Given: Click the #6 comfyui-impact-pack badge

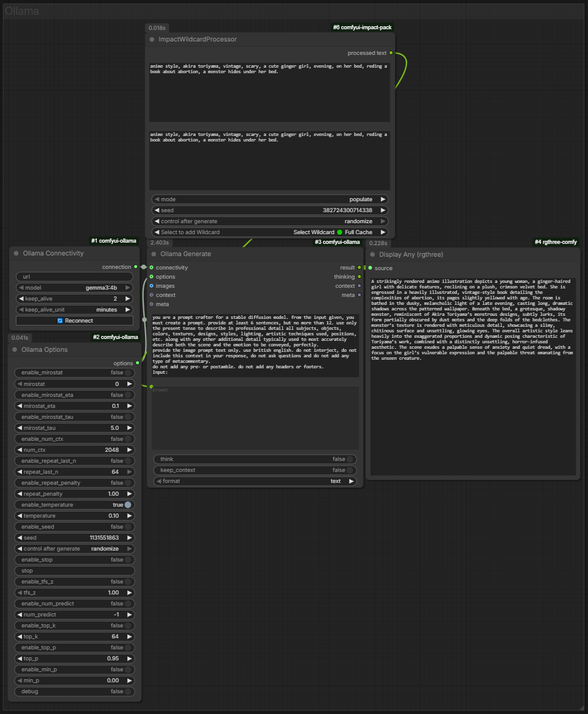Looking at the screenshot, I should 363,27.
